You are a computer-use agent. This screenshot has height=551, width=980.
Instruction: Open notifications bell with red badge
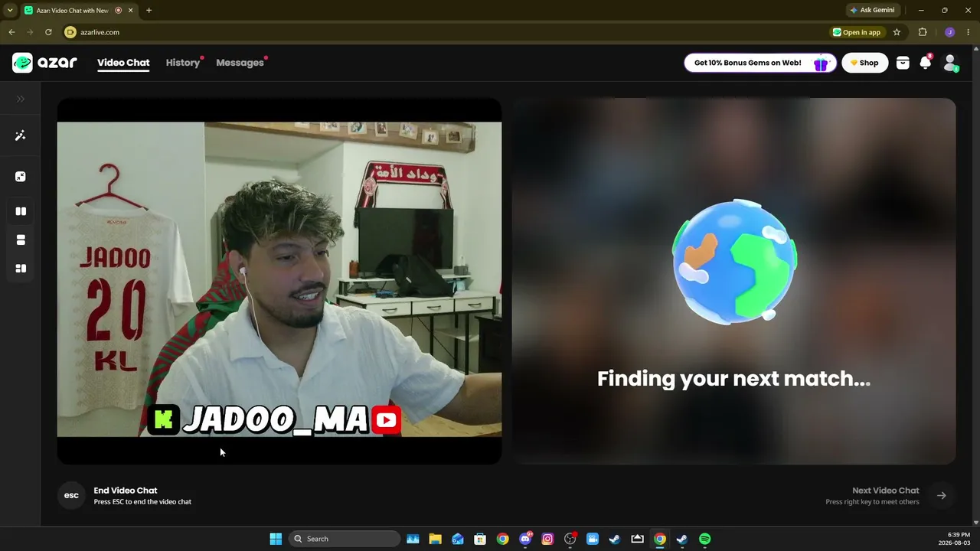coord(926,63)
